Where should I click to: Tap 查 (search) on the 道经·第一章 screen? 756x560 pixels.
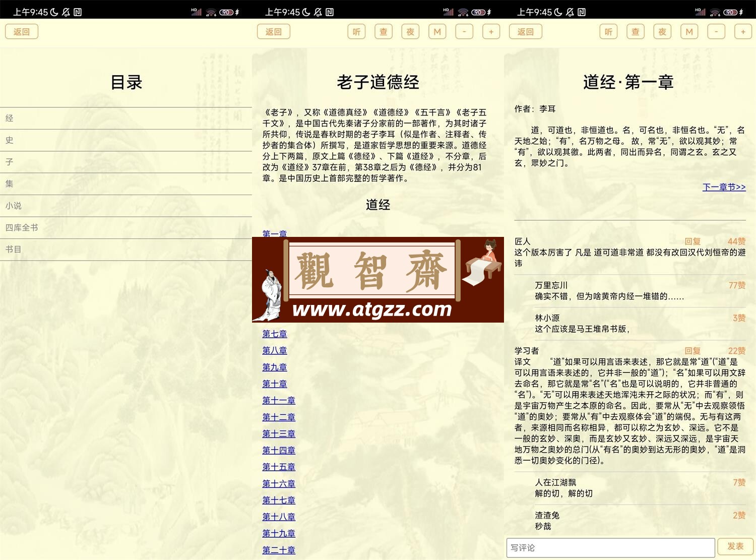[636, 32]
